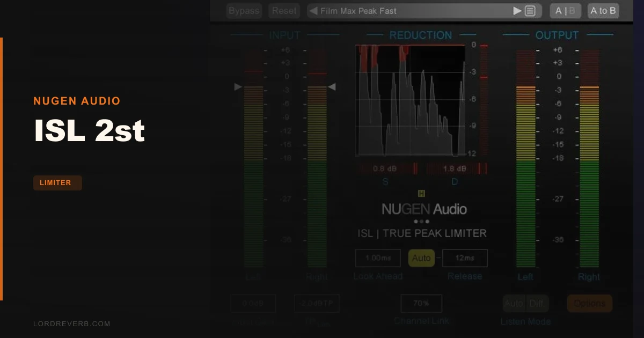Click the input threshold marker arrow beside left meter

(x=238, y=87)
